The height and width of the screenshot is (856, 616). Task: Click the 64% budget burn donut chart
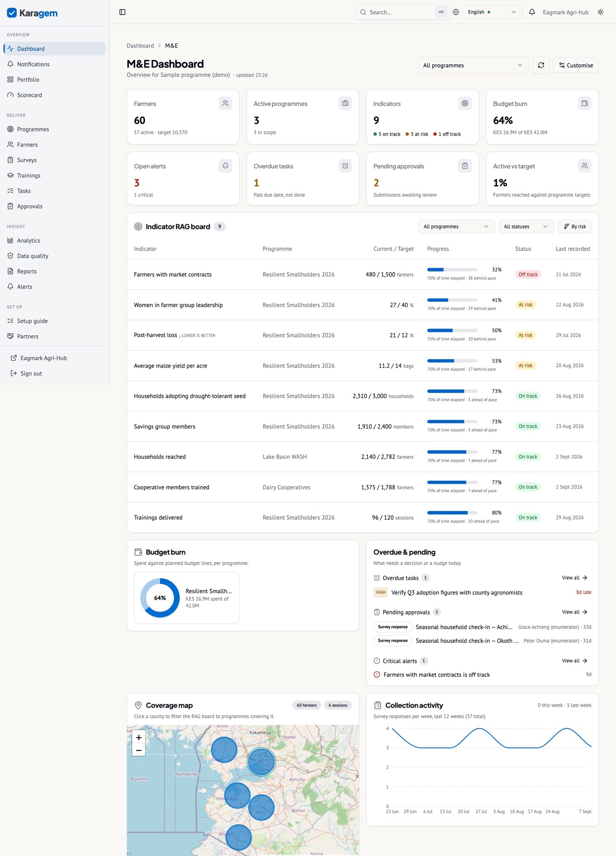(x=160, y=598)
